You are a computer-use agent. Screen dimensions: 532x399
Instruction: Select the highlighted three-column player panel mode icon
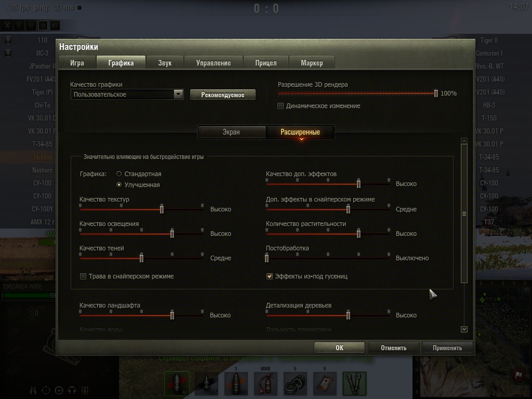click(x=43, y=25)
